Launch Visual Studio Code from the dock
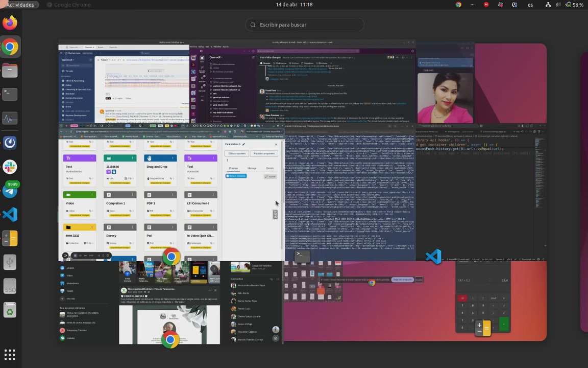Screen dimensions: 588x368 10,215
